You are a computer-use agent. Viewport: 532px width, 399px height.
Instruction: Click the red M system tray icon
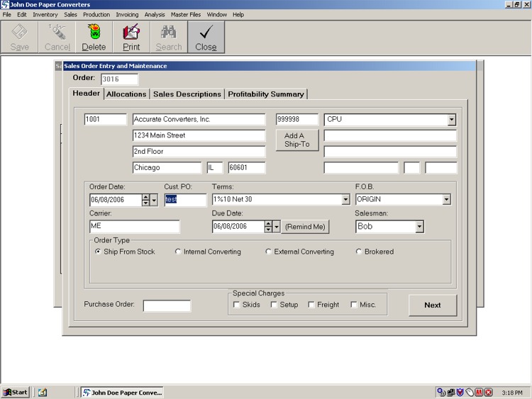coord(479,393)
